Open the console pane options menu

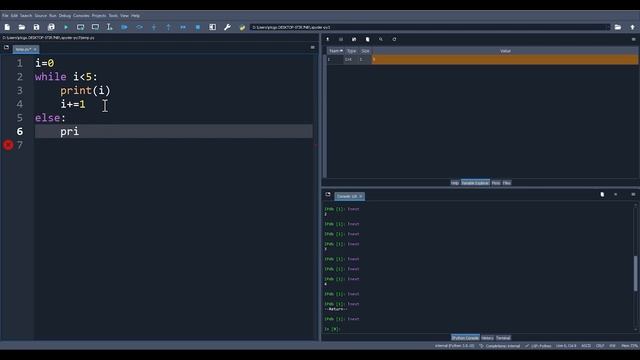click(633, 194)
